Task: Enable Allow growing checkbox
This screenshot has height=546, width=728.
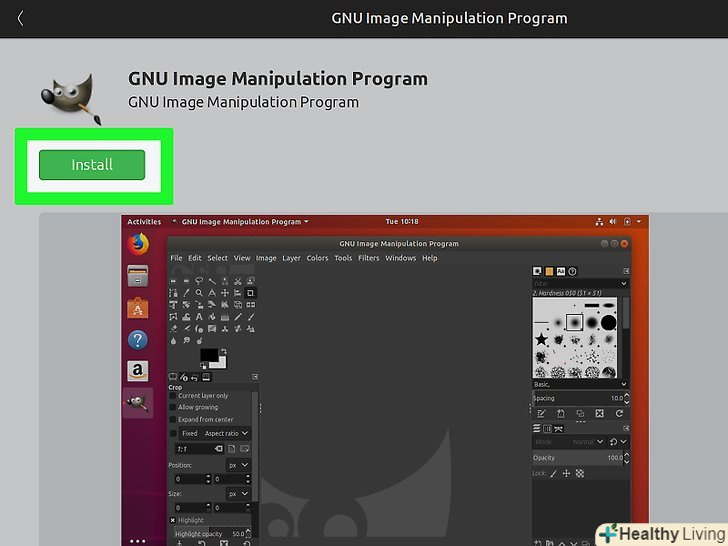Action: pos(173,408)
